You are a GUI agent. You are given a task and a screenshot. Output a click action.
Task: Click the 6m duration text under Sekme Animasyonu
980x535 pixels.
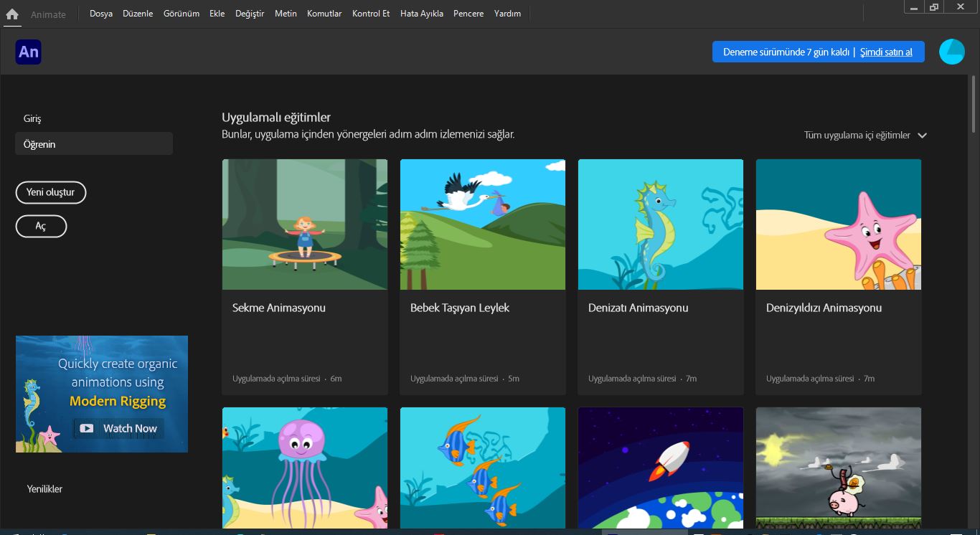pos(336,379)
